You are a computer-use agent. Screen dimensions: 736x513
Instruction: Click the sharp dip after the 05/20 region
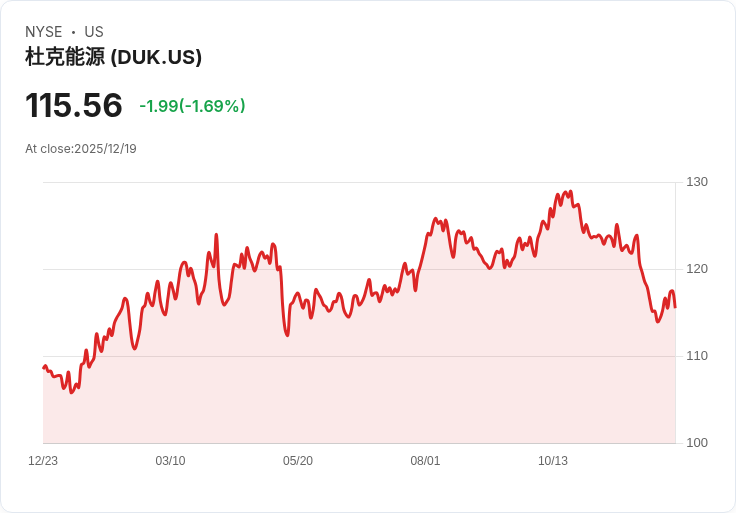tap(287, 335)
